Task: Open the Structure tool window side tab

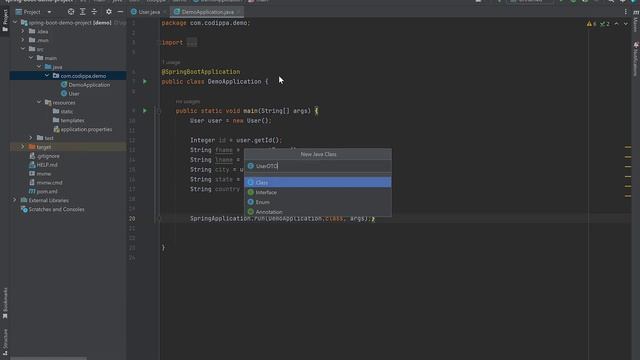Action: coord(5,342)
